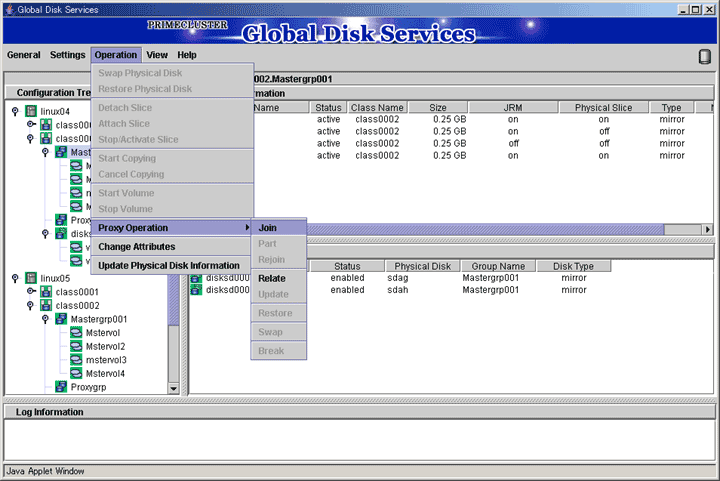This screenshot has width=720, height=481.
Task: Collapse the selected group node under linux04
Action: pos(45,151)
